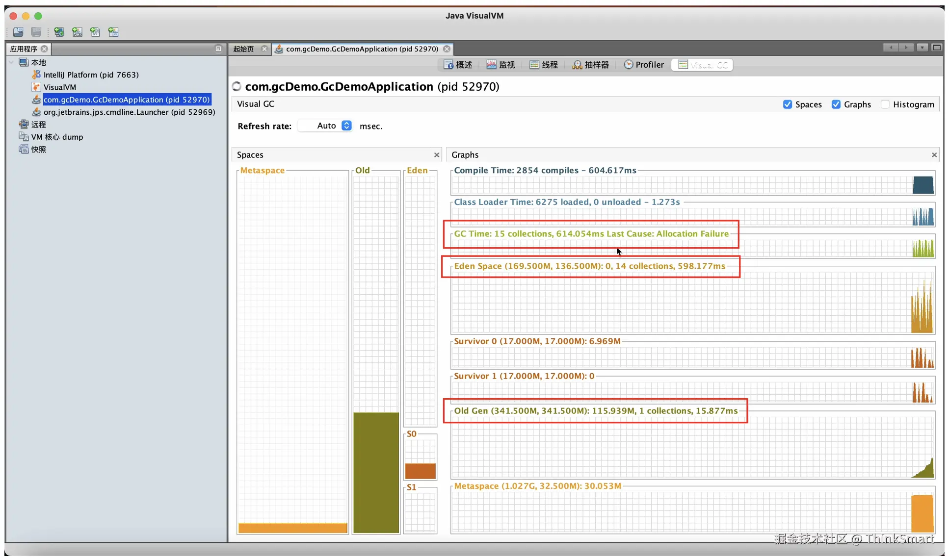Click Add Application Snapshot toolbar icon
The width and height of the screenshot is (949, 560).
[113, 32]
